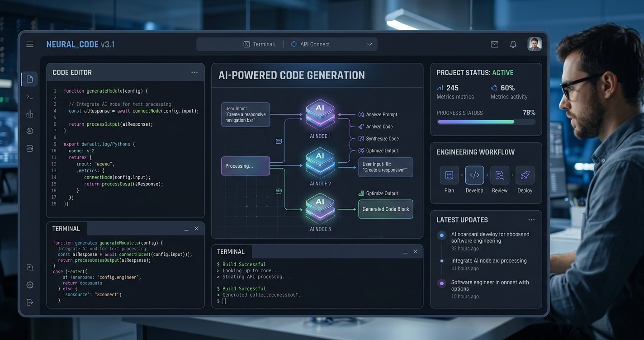Open the database icon in the sidebar
This screenshot has width=644, height=340.
click(x=30, y=148)
